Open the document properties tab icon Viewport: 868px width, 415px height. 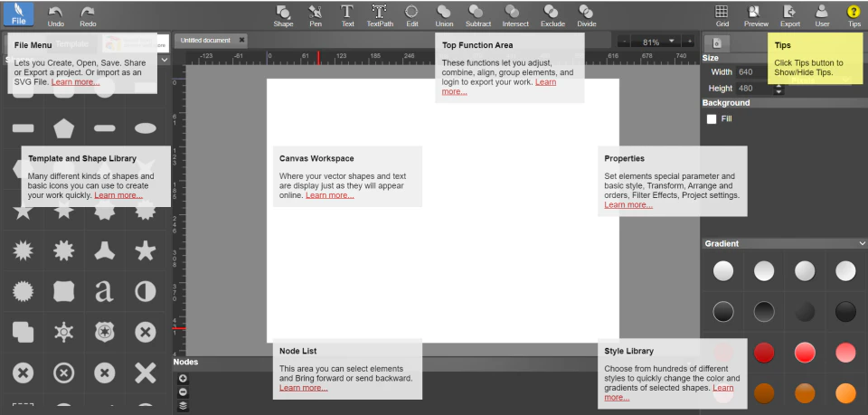pos(716,43)
